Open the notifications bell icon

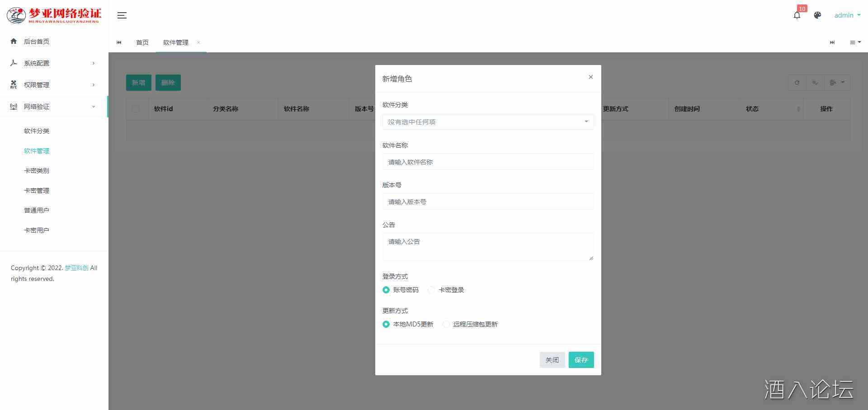[797, 15]
